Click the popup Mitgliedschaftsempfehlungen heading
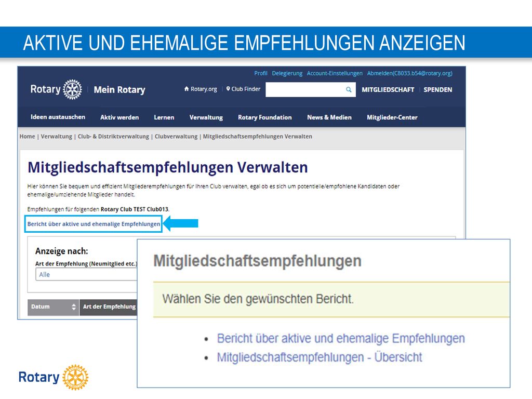Viewport: 532px width, 399px height. pos(257,261)
